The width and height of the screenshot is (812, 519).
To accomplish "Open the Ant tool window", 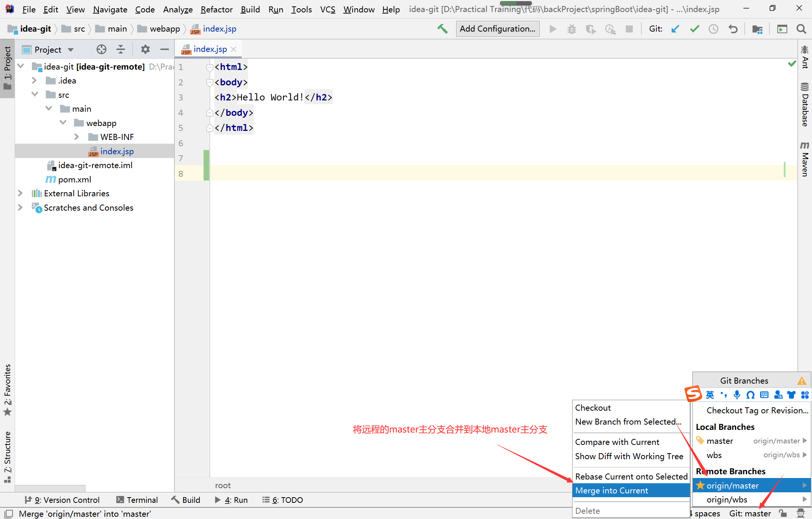I will point(804,57).
